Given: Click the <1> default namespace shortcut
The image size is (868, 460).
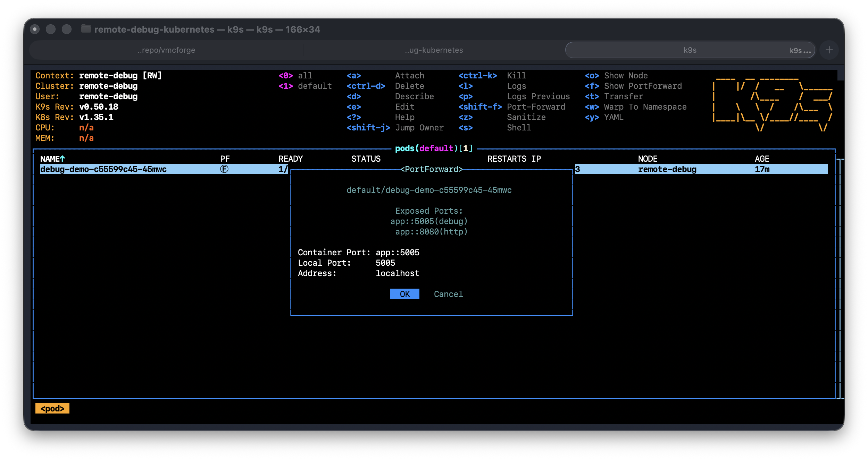Looking at the screenshot, I should click(305, 86).
